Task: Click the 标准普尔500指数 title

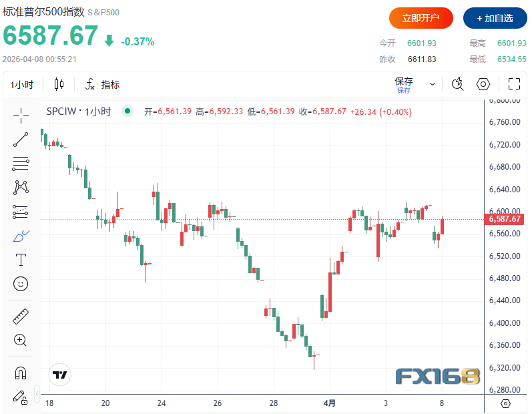Action: click(x=43, y=11)
